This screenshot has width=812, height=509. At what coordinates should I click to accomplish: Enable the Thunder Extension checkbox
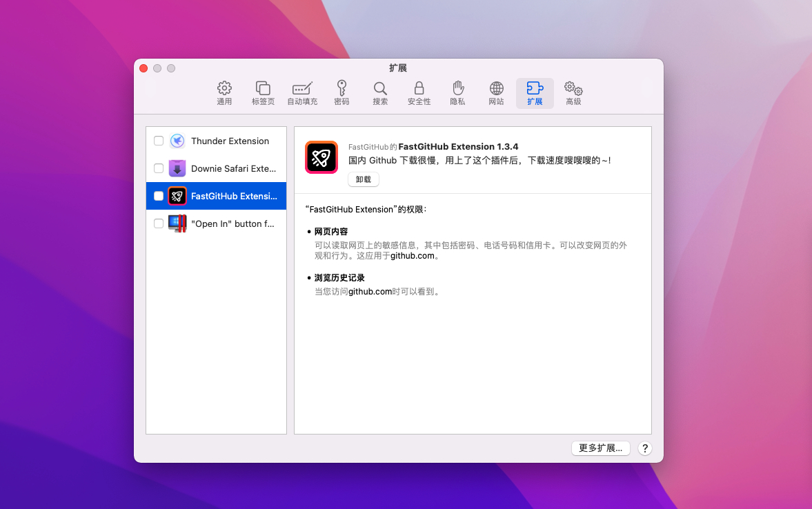[x=159, y=141]
